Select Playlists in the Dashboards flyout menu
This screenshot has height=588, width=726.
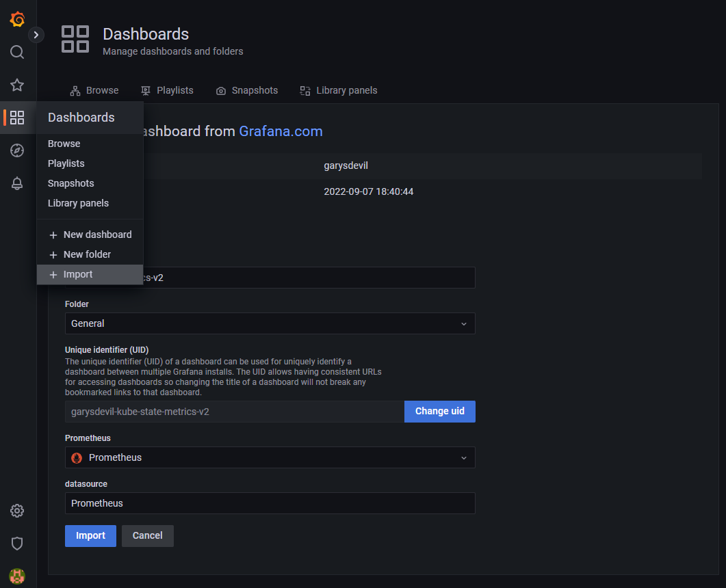click(x=90, y=164)
